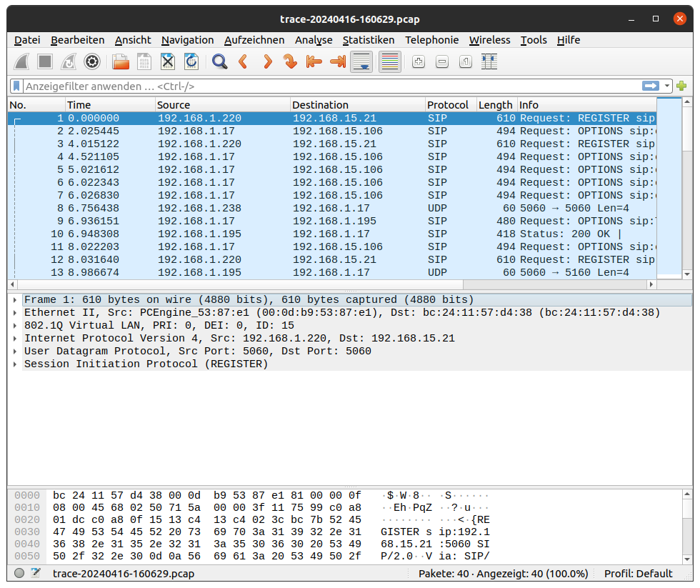Open a capture file
700x588 pixels.
120,62
